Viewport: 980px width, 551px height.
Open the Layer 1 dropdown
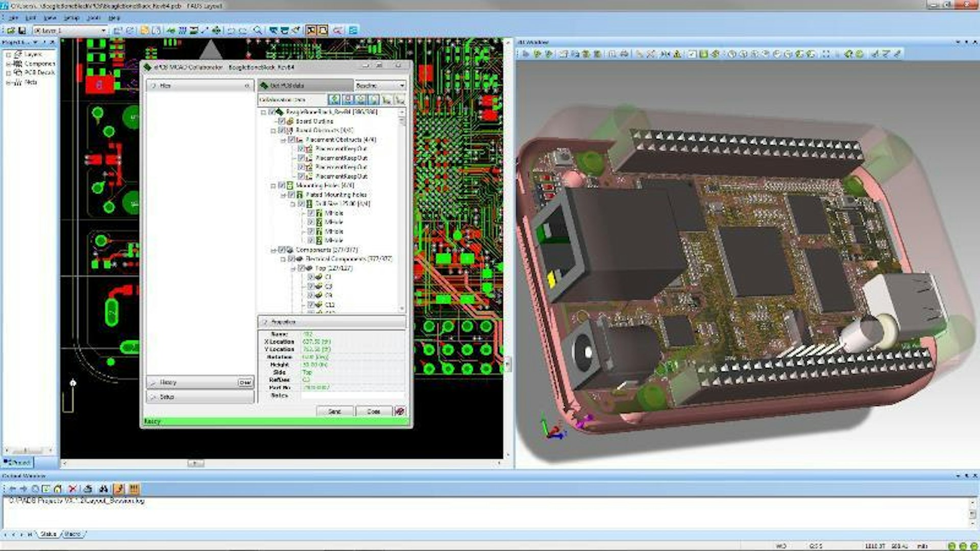tap(104, 31)
